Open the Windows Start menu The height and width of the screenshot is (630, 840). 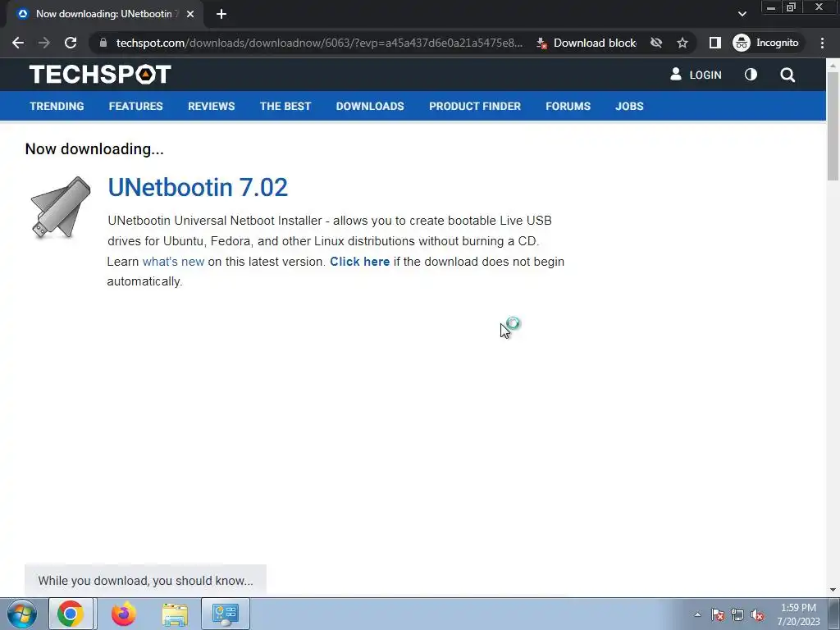(x=22, y=614)
